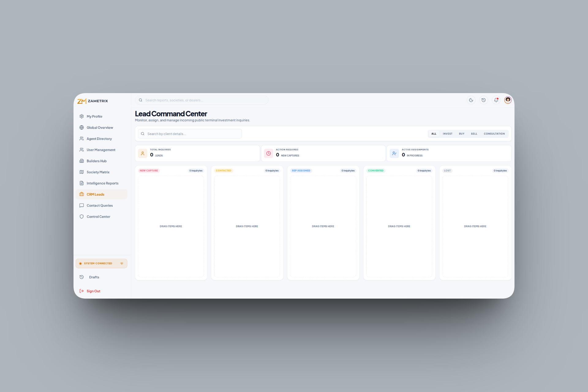Open the history clock icon in header
The height and width of the screenshot is (392, 588).
tap(484, 100)
